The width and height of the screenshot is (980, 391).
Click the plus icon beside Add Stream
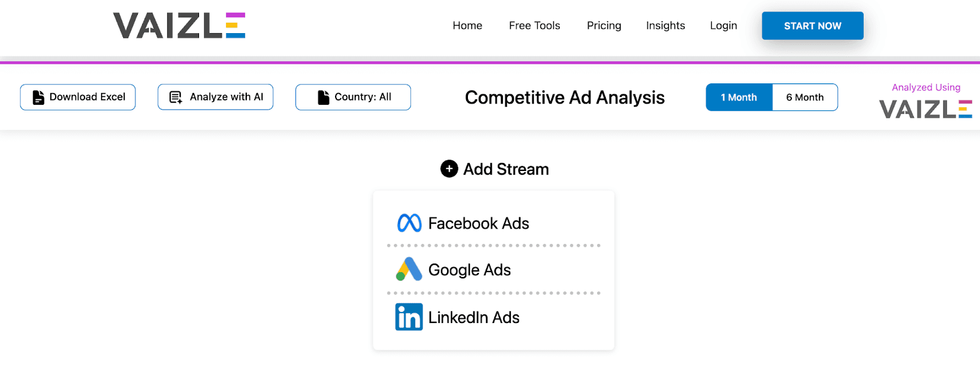[448, 169]
